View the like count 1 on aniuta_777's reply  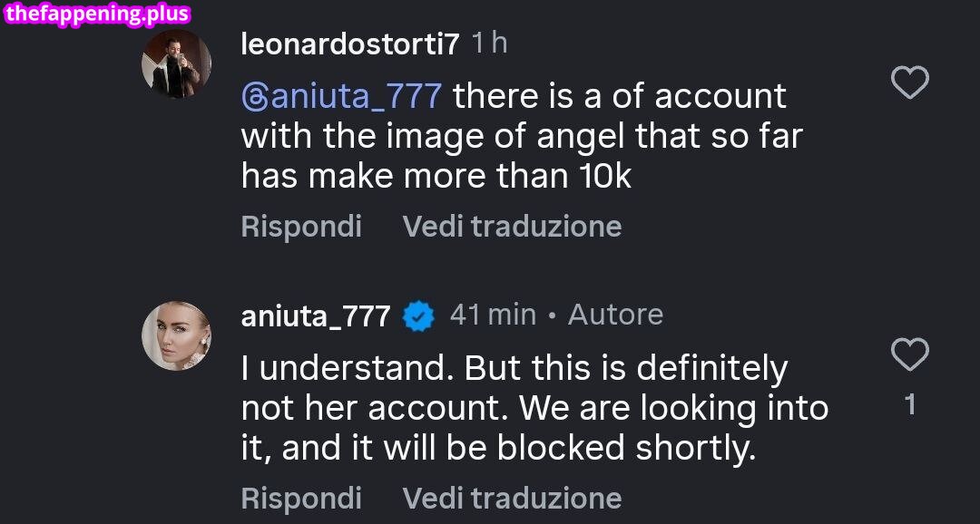[x=910, y=404]
